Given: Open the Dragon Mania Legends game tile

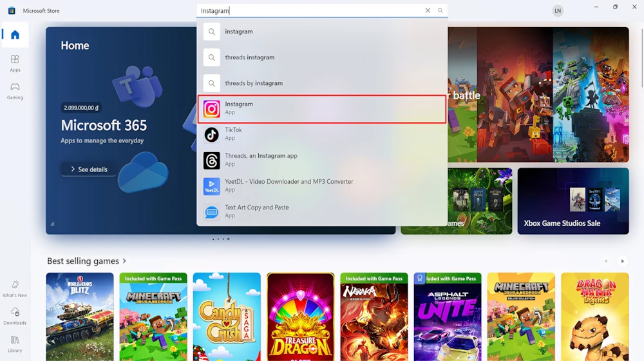Looking at the screenshot, I should pyautogui.click(x=594, y=317).
